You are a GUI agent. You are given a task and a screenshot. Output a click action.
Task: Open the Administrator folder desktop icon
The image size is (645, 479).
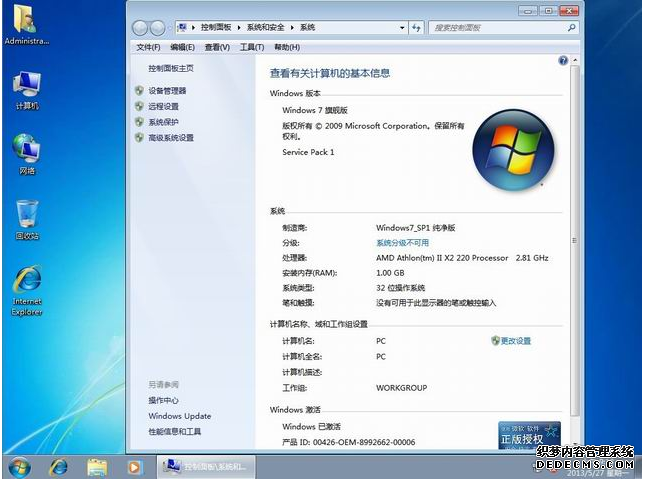pyautogui.click(x=27, y=24)
